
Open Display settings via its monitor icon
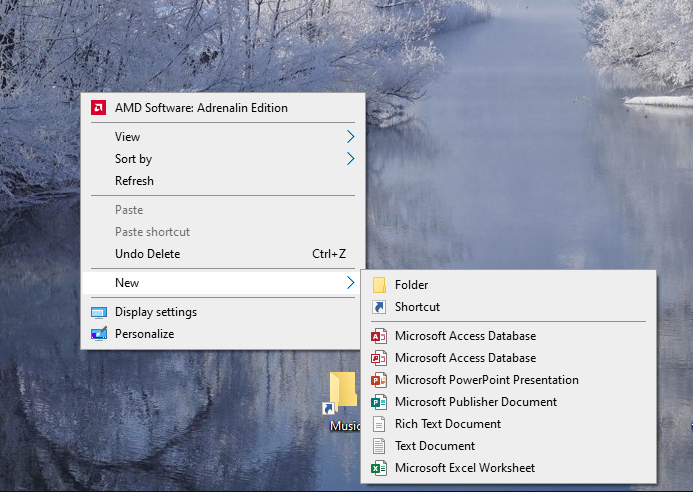[x=98, y=312]
